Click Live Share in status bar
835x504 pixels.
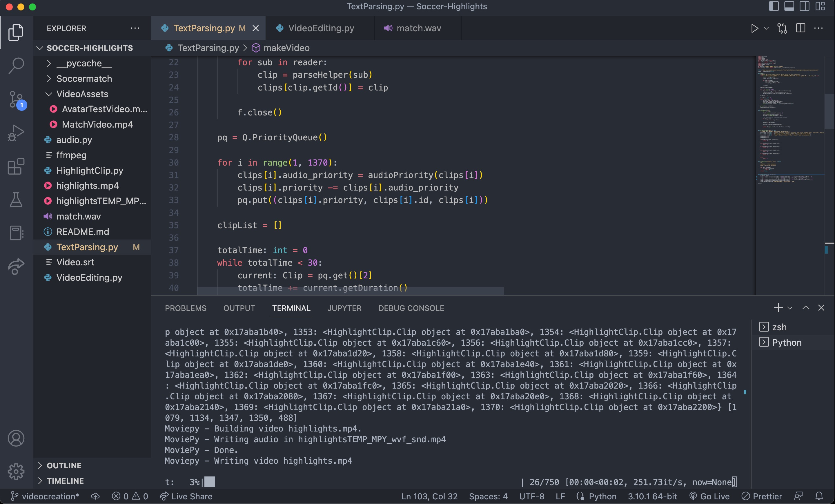pyautogui.click(x=186, y=496)
